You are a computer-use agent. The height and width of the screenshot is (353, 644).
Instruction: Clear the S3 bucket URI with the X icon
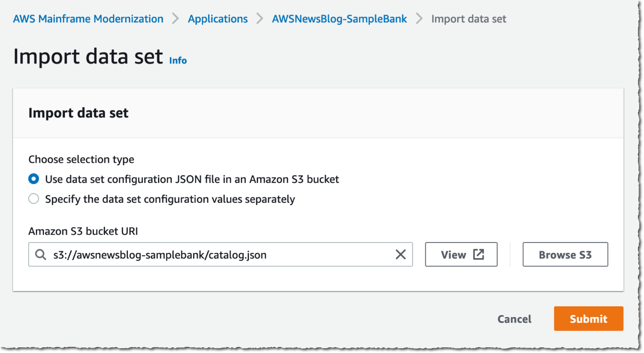pos(400,254)
